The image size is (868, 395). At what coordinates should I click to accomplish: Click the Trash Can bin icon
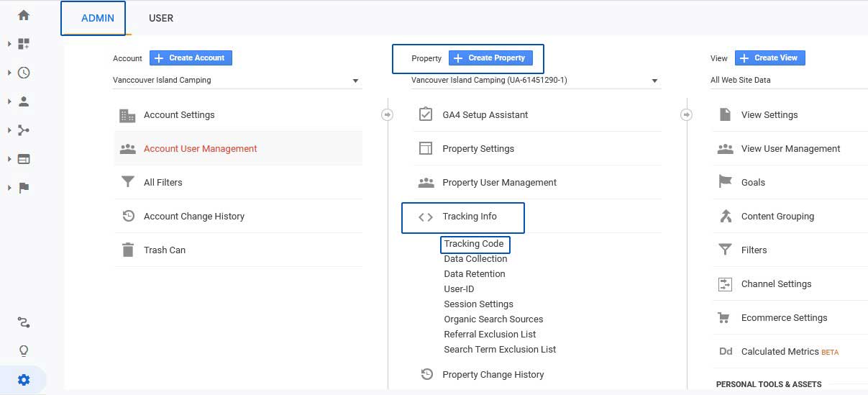point(127,250)
